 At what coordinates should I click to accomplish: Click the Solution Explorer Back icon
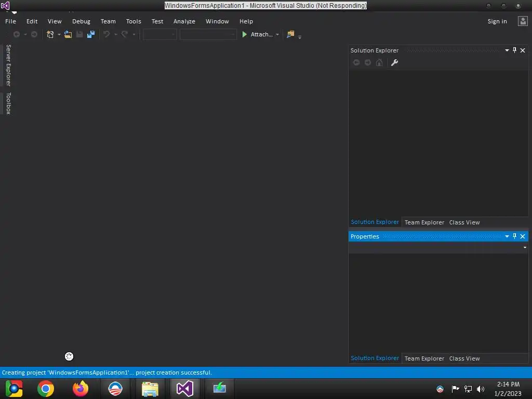[356, 62]
